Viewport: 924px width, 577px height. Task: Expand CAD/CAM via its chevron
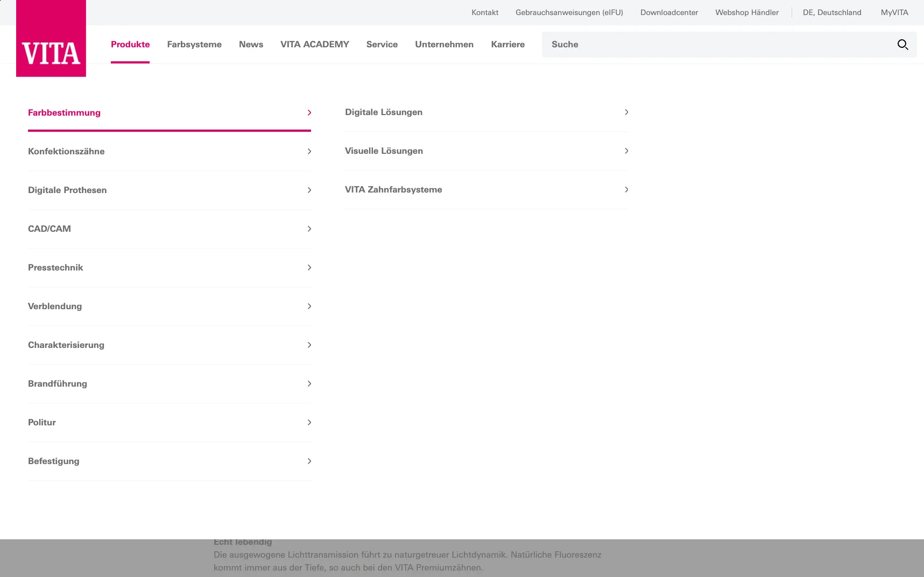point(309,229)
